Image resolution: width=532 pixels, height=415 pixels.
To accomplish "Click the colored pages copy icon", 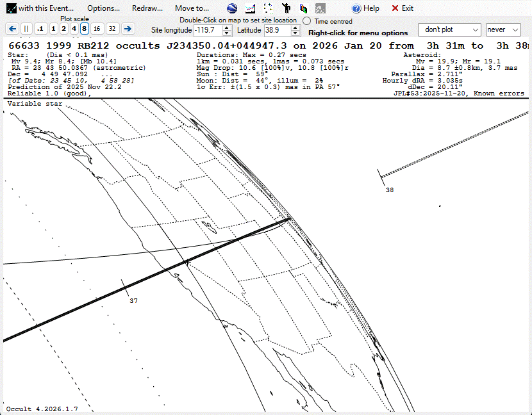I will (x=303, y=8).
